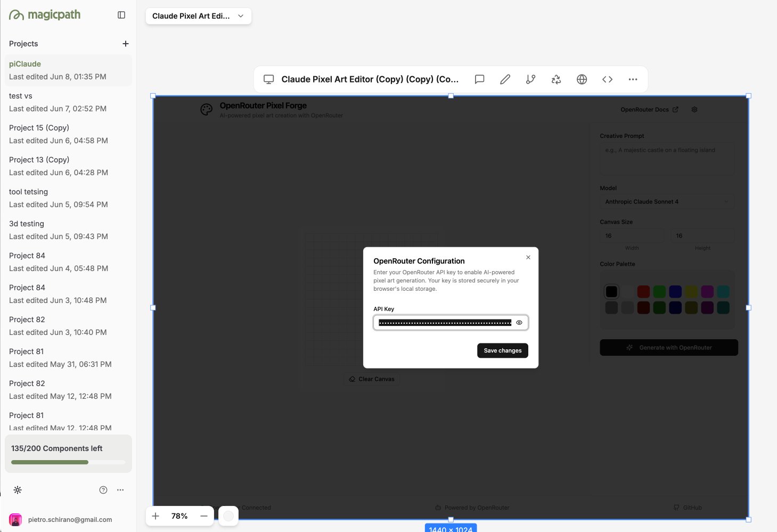This screenshot has width=777, height=532.
Task: Expand the Anthropic Claude Sonnet 4 model dropdown
Action: coord(667,202)
